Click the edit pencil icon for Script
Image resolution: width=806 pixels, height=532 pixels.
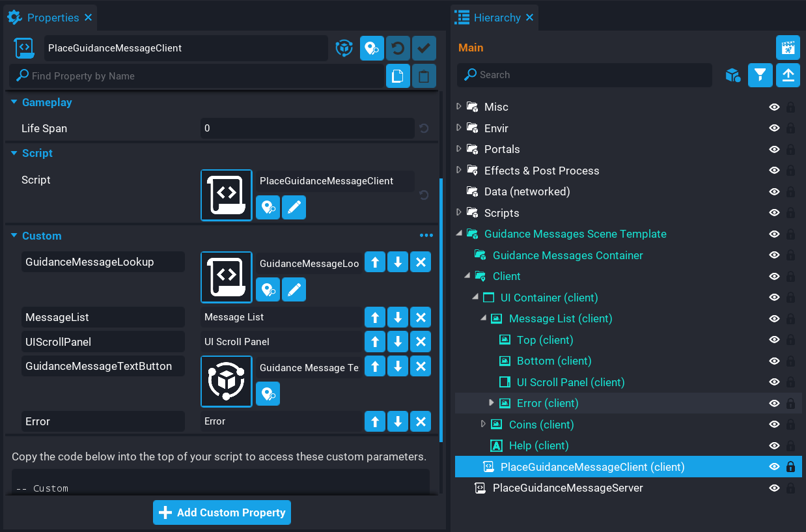tap(294, 207)
